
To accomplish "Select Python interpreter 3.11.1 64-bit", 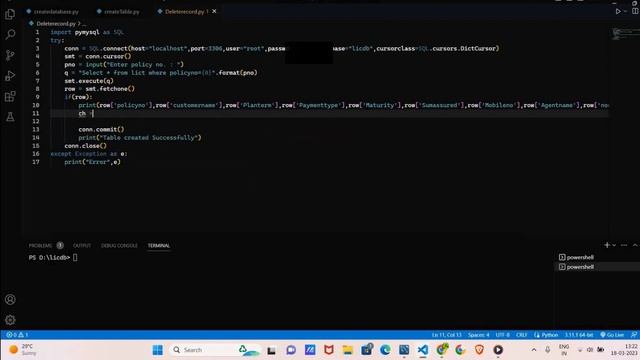I will (x=579, y=335).
